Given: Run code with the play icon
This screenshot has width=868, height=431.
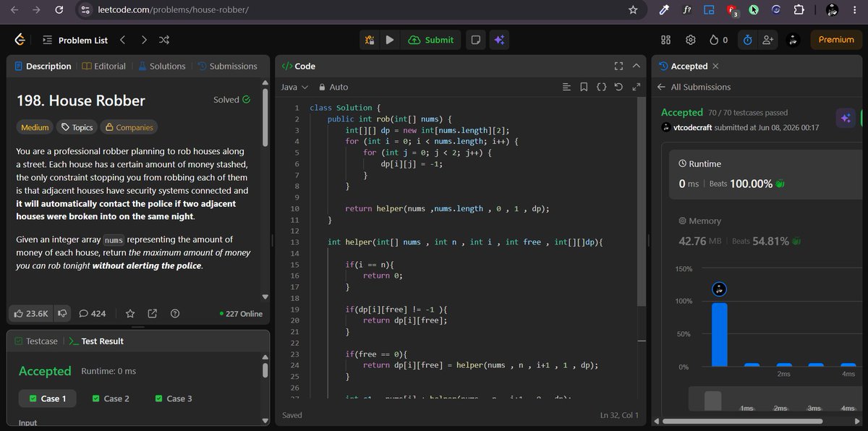Looking at the screenshot, I should coord(390,40).
